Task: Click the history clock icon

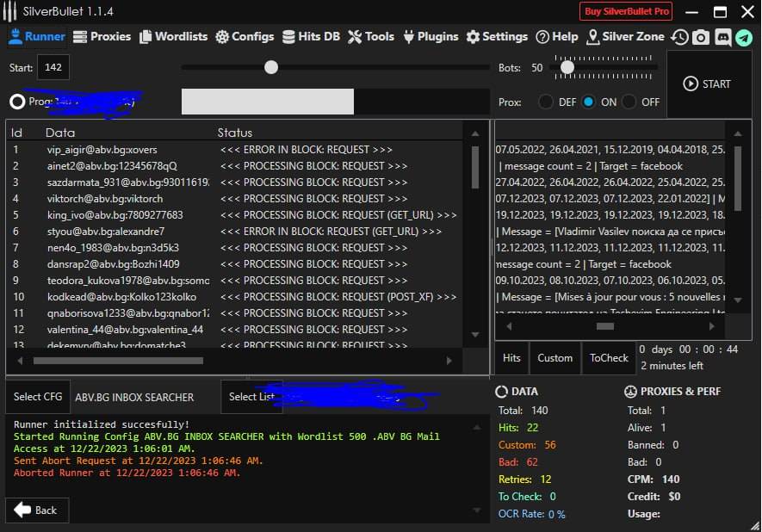Action: (x=680, y=37)
